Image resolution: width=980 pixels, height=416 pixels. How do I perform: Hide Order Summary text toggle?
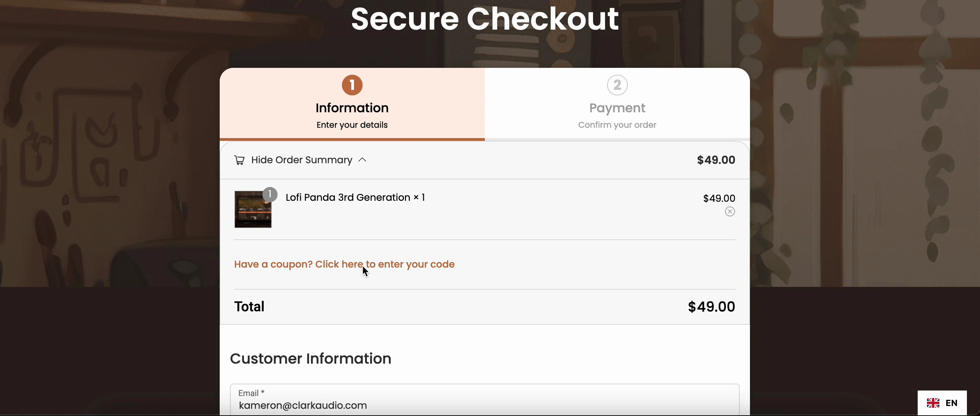[x=301, y=160]
